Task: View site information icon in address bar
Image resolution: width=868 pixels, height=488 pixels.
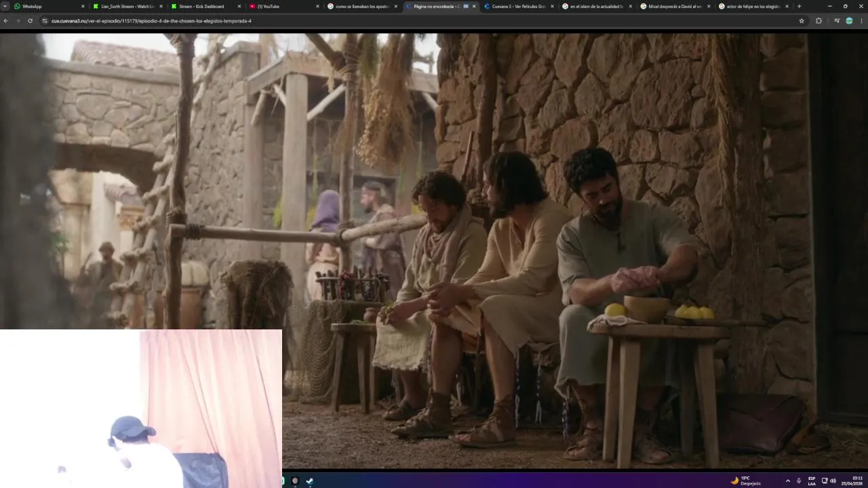Action: [x=45, y=21]
